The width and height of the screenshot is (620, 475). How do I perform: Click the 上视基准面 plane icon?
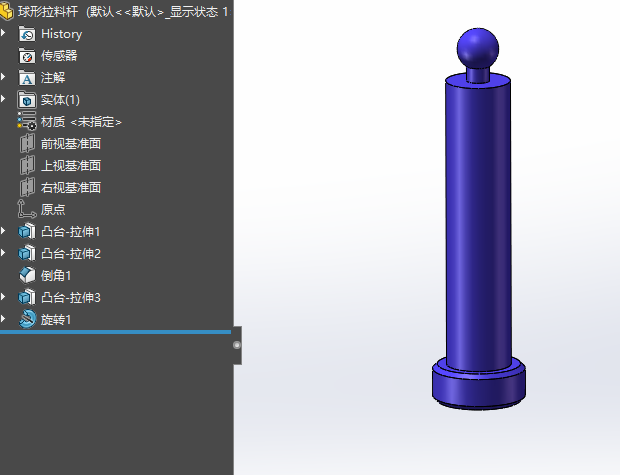pyautogui.click(x=27, y=165)
